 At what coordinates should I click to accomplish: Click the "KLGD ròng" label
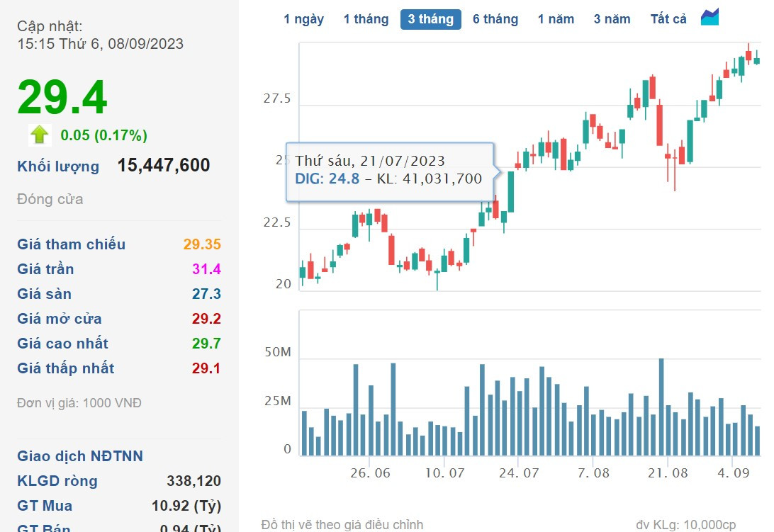click(57, 481)
